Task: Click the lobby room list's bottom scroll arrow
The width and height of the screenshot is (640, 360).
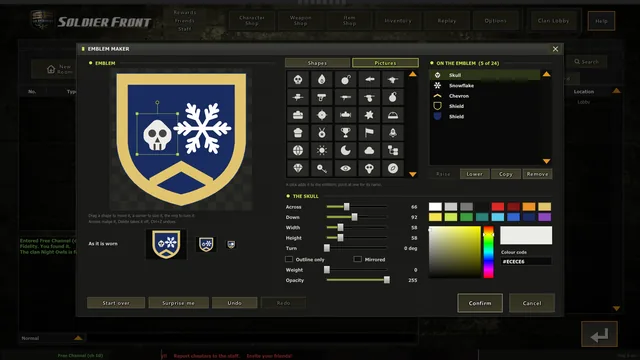Action: (616, 309)
